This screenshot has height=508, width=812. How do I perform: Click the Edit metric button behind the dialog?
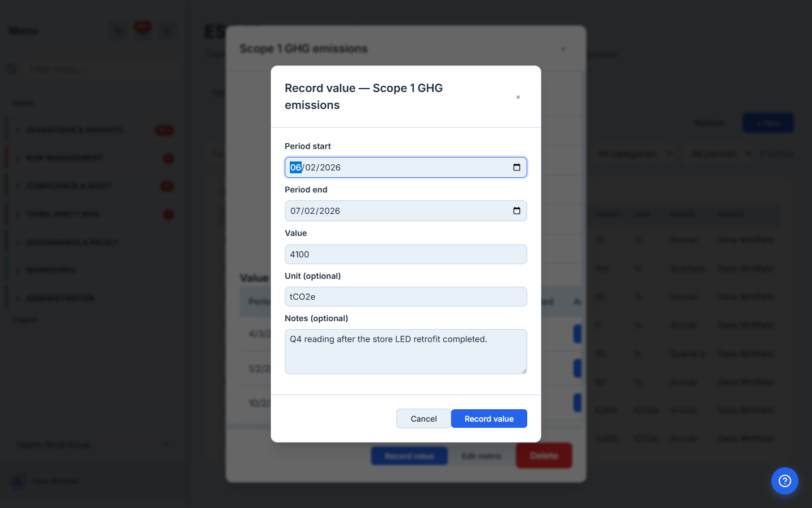482,456
